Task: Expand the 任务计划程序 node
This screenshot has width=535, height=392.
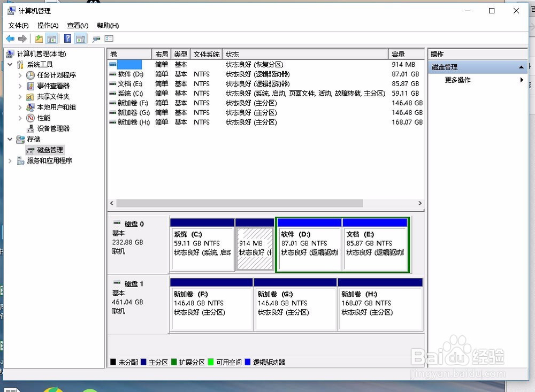Action: click(x=20, y=75)
